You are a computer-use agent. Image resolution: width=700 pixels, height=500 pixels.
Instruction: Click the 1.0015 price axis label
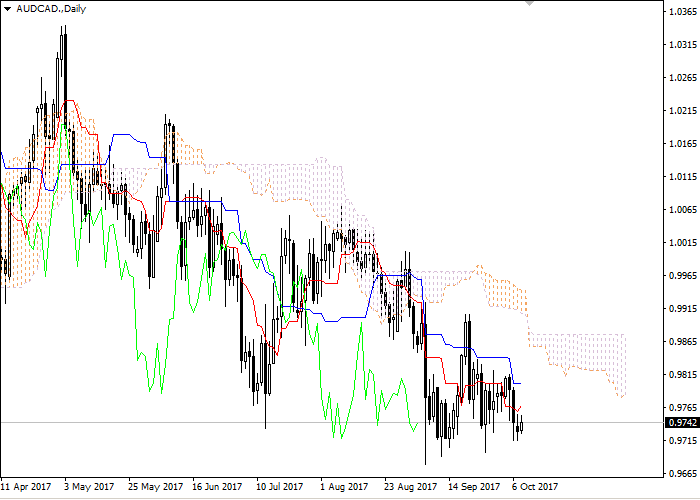click(x=683, y=243)
